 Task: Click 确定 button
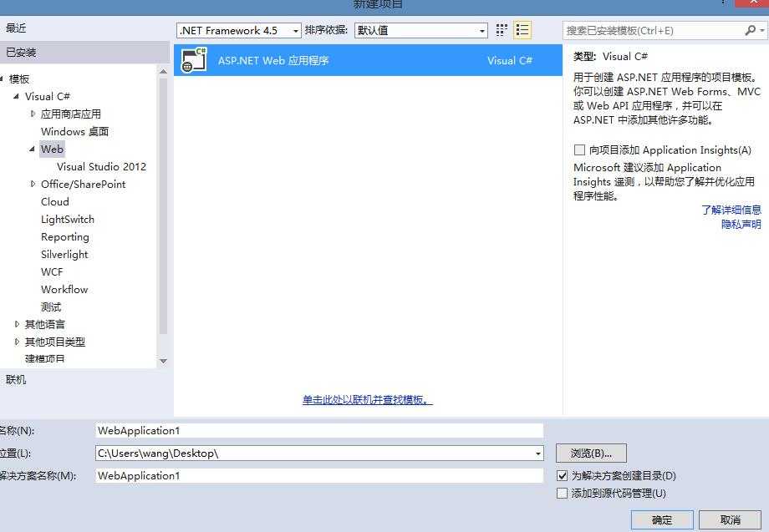click(x=662, y=519)
